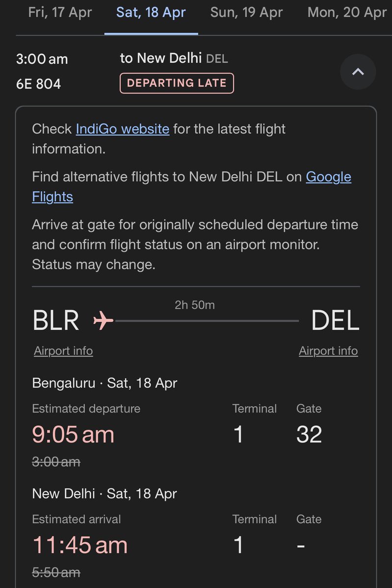Open Airport info under BLR
392x588 pixels.
63,351
